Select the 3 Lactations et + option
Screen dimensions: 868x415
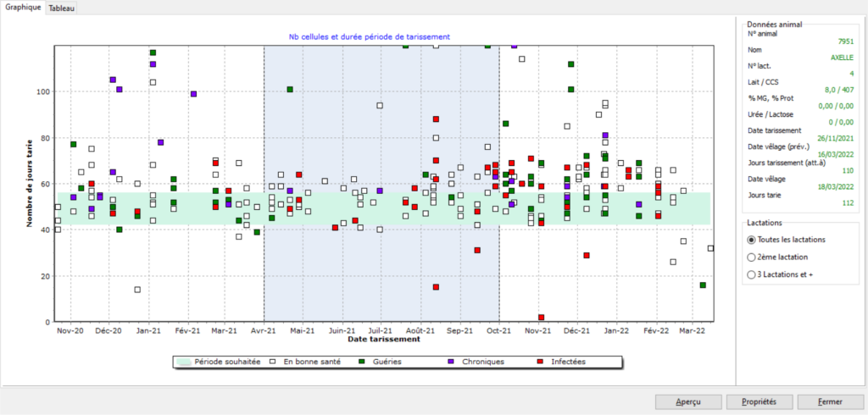click(751, 274)
